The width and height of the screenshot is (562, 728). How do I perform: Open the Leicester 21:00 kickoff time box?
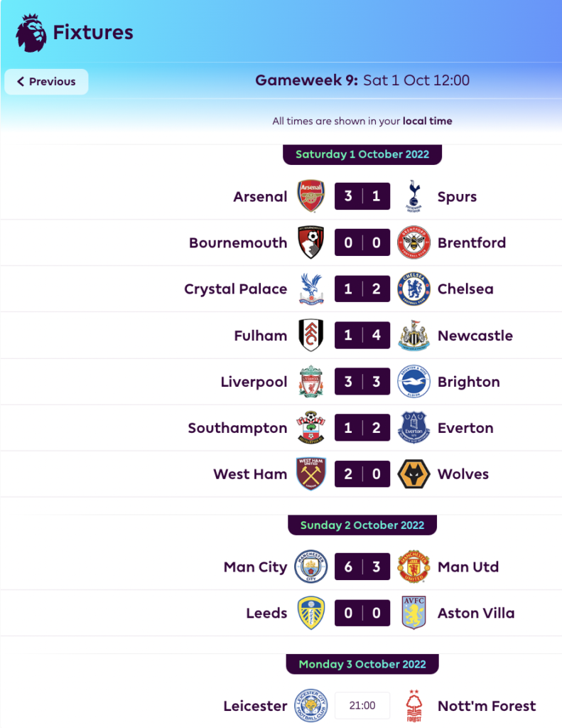362,706
